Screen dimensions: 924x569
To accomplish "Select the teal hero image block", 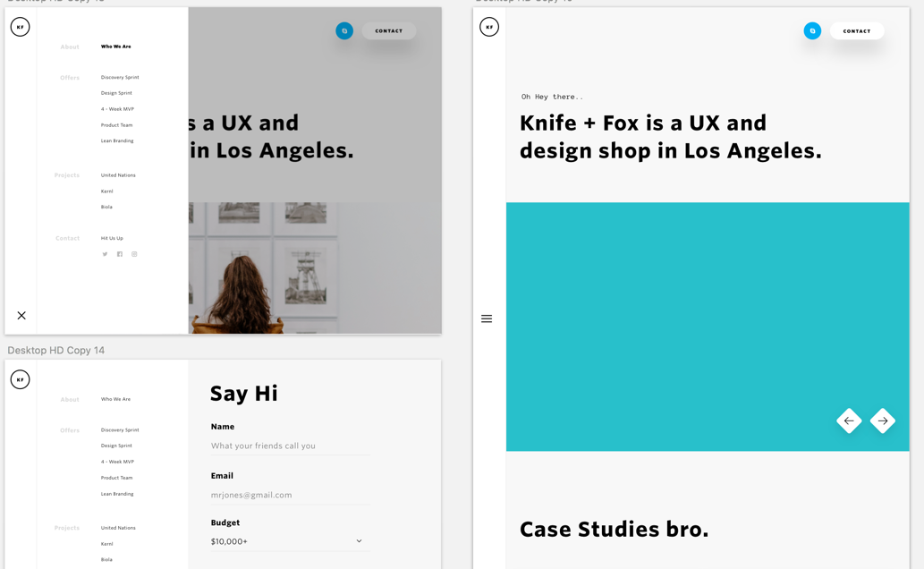I will coord(708,327).
